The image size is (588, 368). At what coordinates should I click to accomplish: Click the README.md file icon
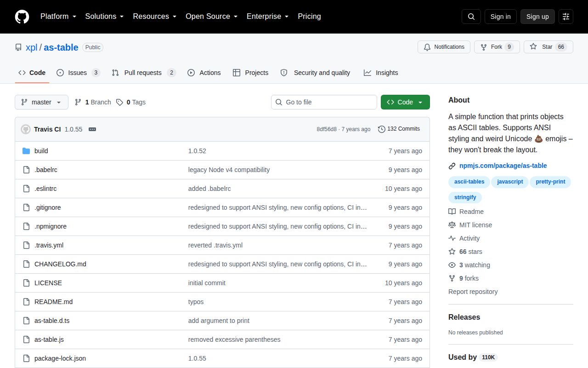(x=26, y=302)
